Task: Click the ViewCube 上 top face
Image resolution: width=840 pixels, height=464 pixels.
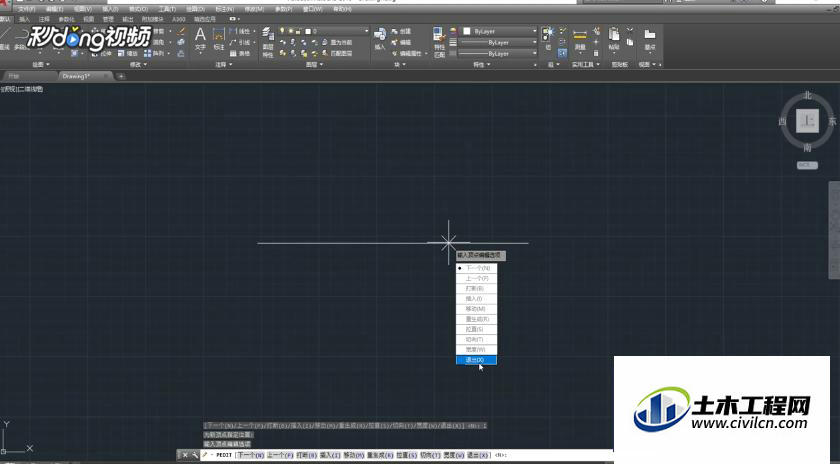Action: coord(807,121)
